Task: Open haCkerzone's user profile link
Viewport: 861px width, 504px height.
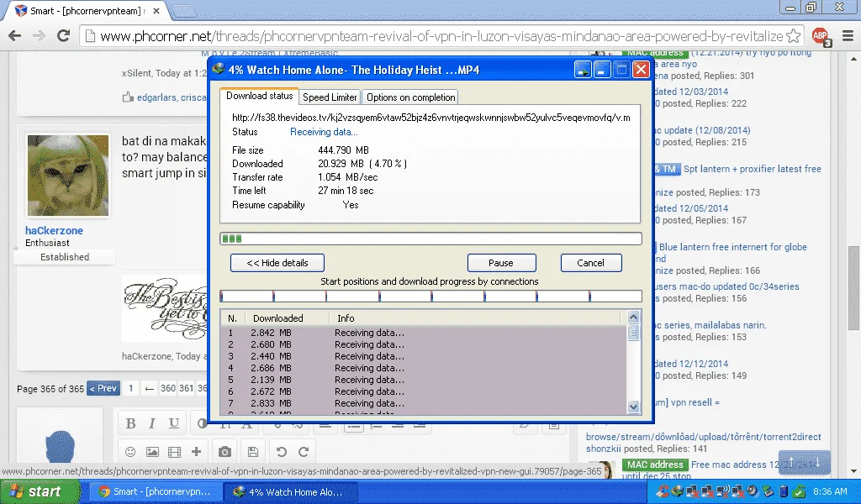Action: (54, 230)
